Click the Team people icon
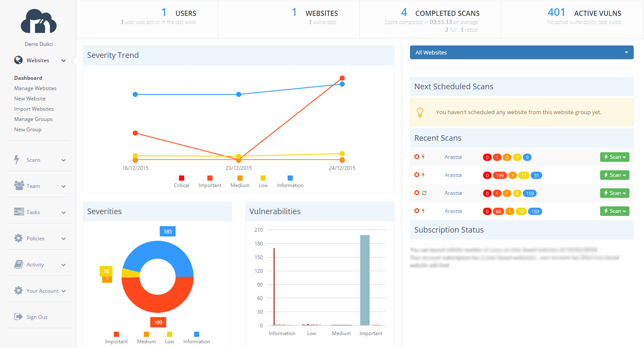 coord(19,185)
